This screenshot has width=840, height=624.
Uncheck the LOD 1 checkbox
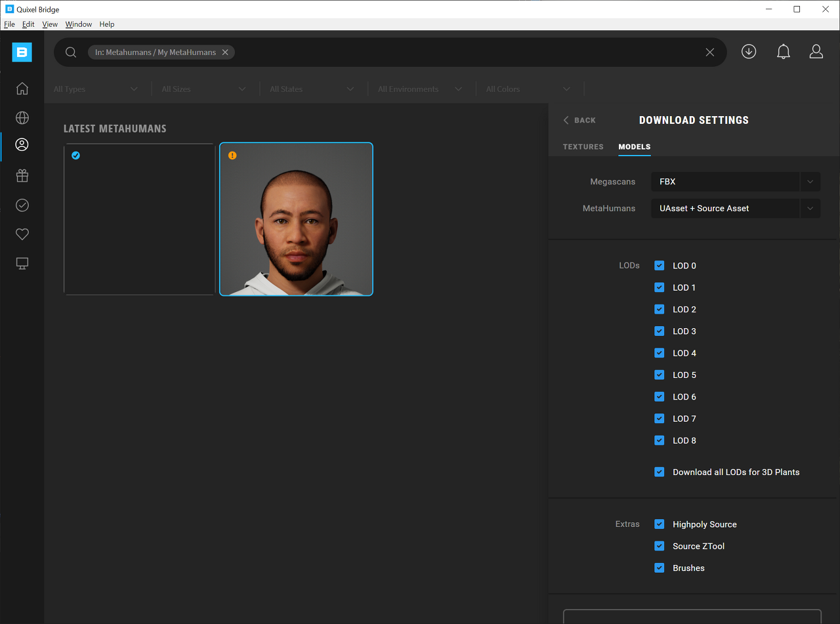[660, 287]
